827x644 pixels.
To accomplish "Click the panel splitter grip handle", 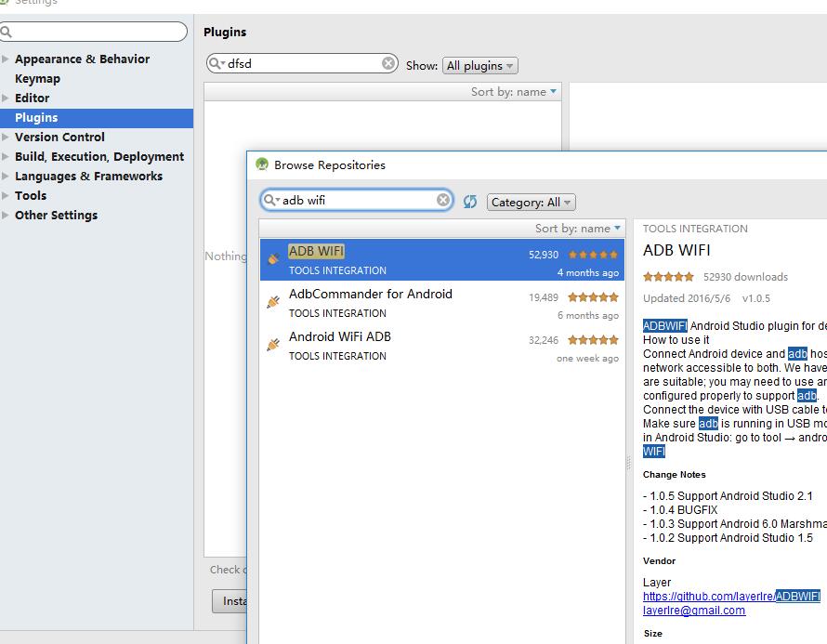I will 629,463.
